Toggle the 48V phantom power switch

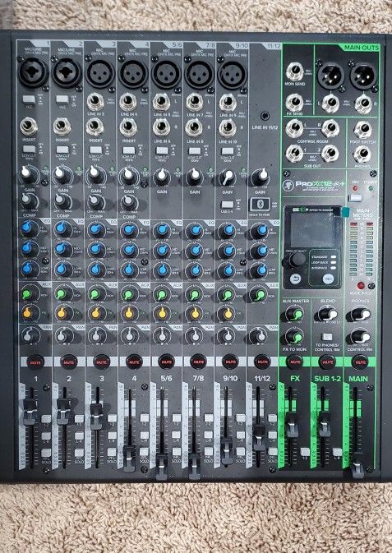[355, 196]
